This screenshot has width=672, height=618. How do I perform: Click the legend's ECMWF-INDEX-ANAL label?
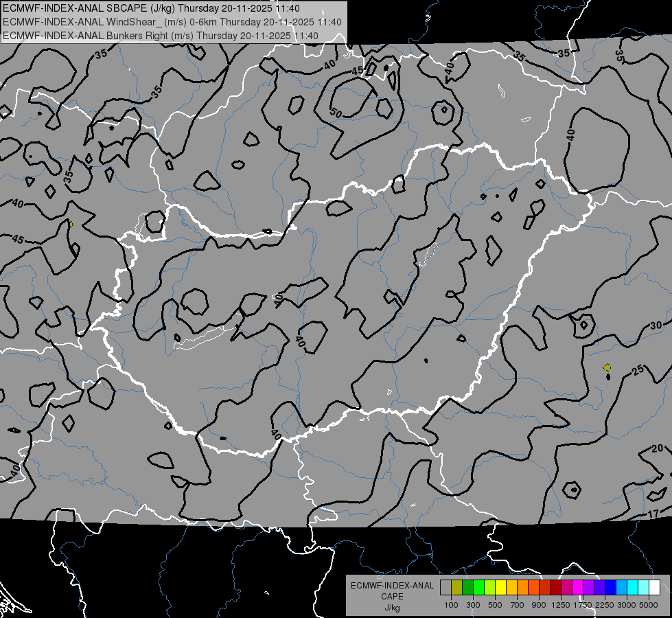click(392, 586)
